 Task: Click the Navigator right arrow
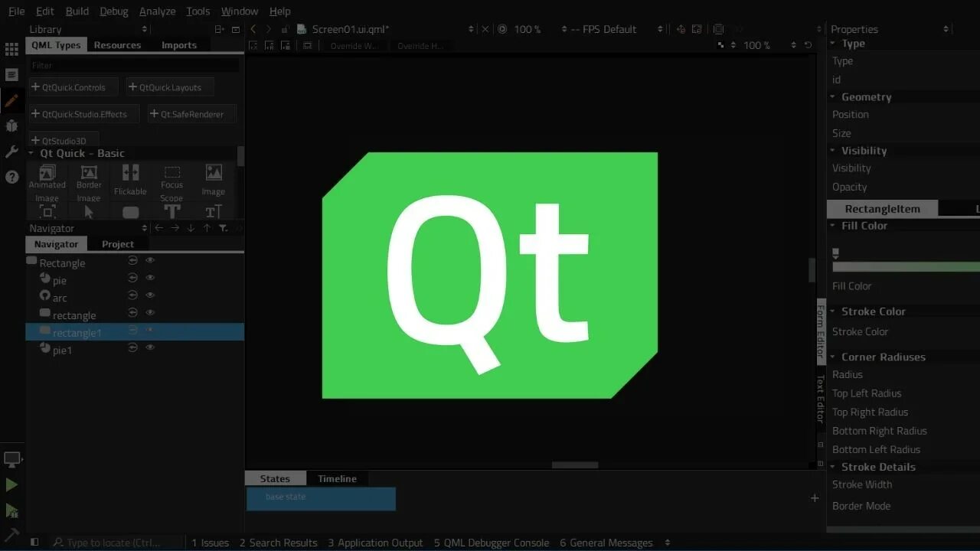[175, 228]
